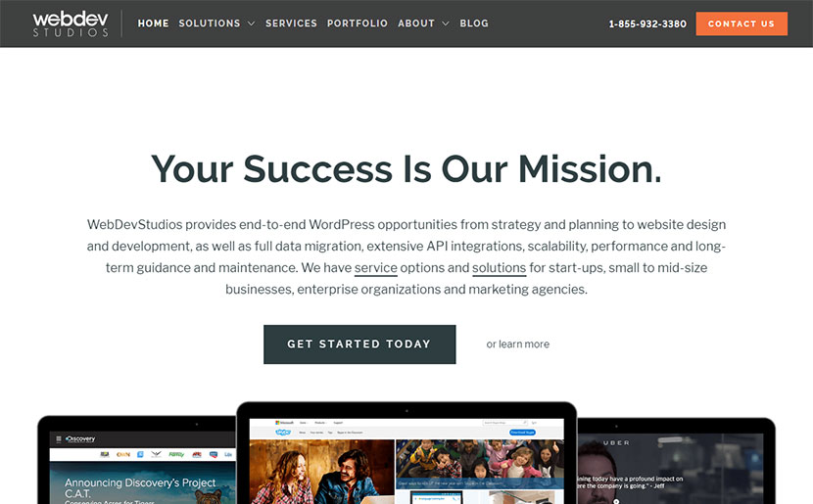Open the Uber tablet screenshot

coord(676,461)
